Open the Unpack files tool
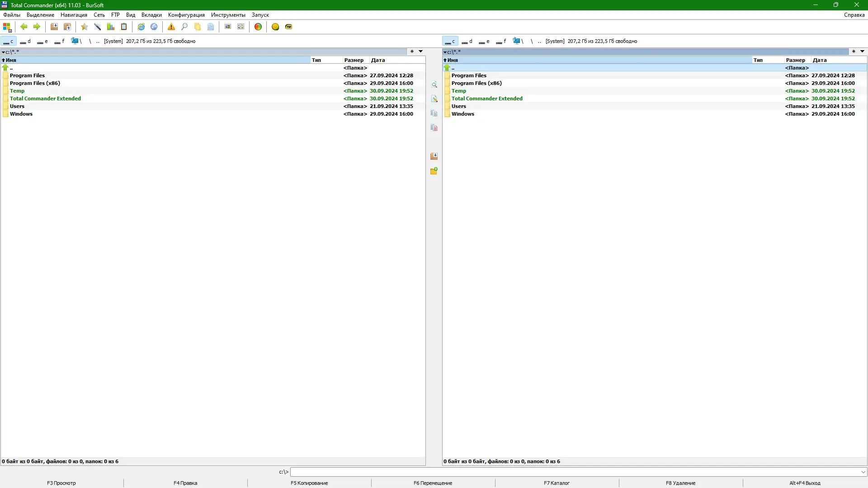Viewport: 868px width, 488px height. coord(67,27)
